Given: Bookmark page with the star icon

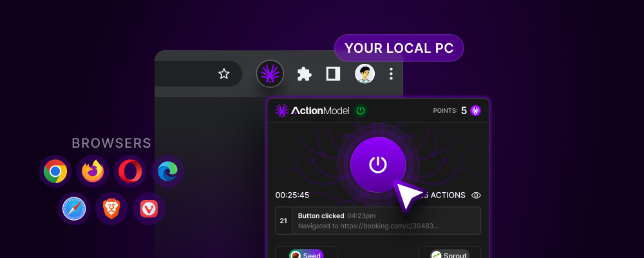Looking at the screenshot, I should [224, 74].
